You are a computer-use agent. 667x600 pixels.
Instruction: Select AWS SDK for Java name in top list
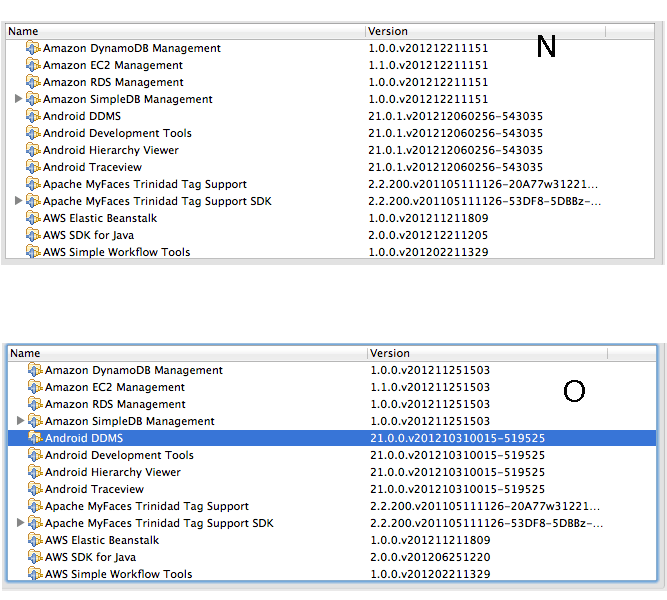click(88, 236)
